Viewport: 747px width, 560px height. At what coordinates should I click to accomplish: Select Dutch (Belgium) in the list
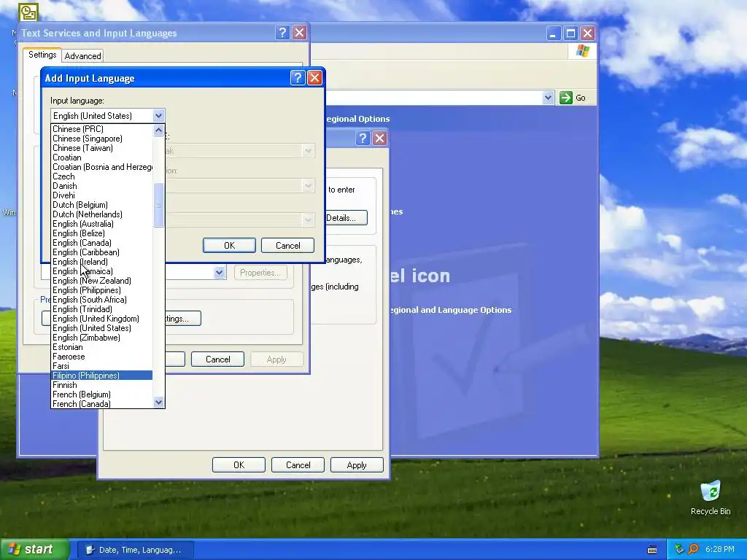point(102,205)
